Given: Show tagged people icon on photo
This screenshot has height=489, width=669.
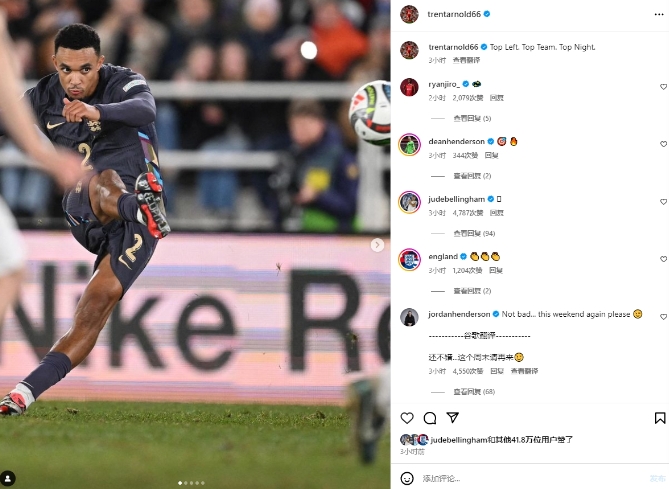Looking at the screenshot, I should (8, 478).
